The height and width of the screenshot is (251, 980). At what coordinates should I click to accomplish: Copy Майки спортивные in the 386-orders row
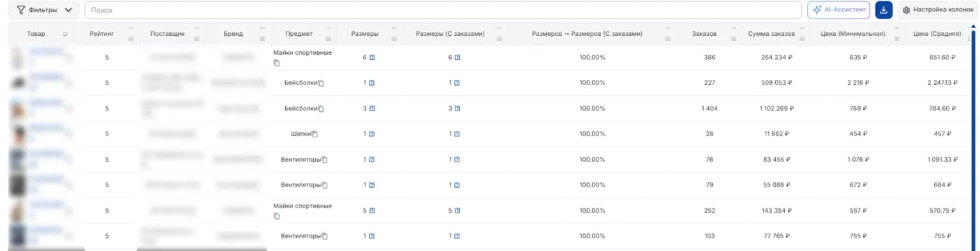coord(277,63)
